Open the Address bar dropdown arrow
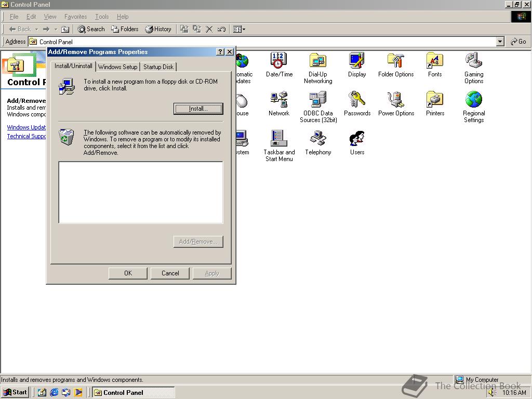532x399 pixels. tap(500, 42)
